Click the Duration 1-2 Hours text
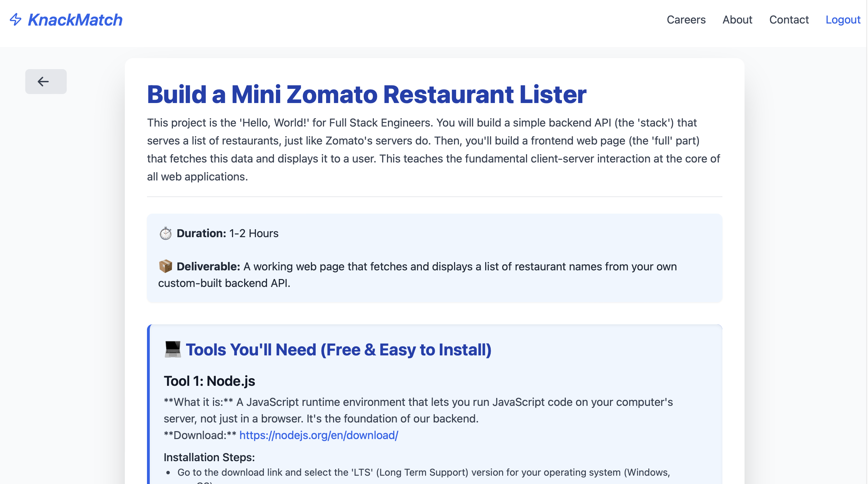Image resolution: width=868 pixels, height=484 pixels. [227, 233]
